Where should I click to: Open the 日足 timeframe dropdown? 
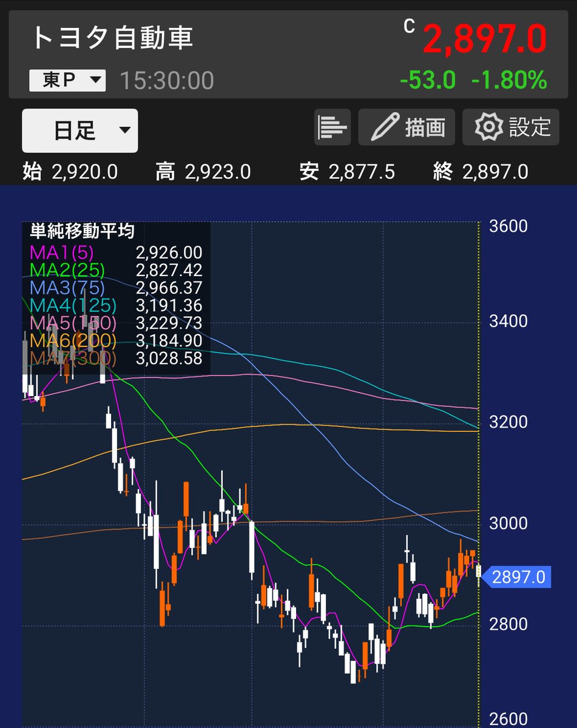coord(79,130)
